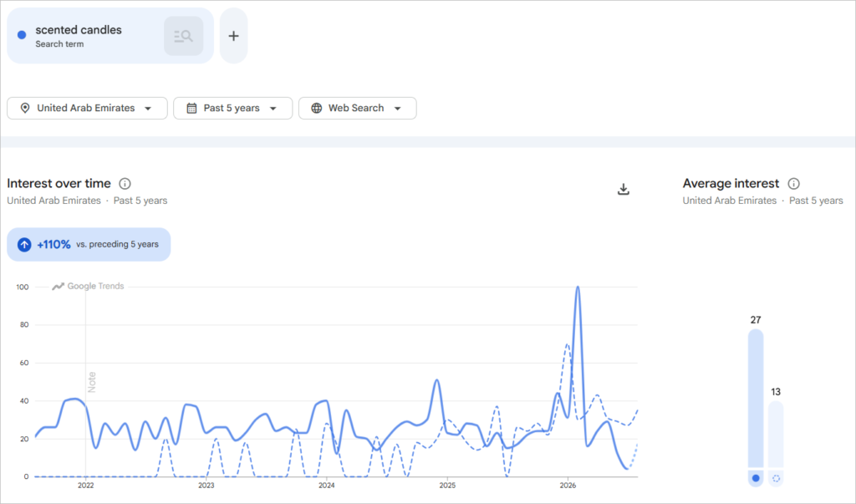Add a comparison term with plus button
This screenshot has width=856, height=504.
point(234,36)
